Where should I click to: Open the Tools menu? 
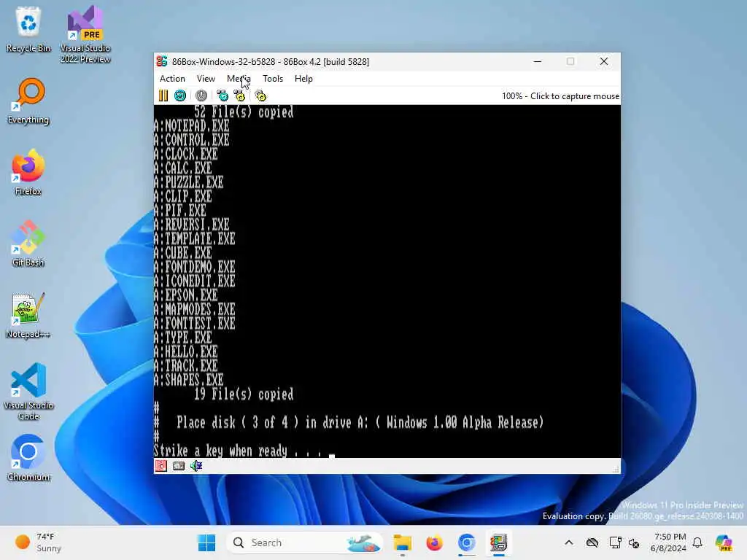(273, 79)
